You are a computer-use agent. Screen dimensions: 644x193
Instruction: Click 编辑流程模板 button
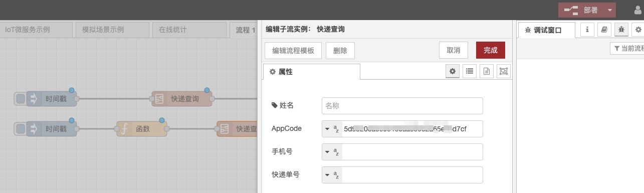click(293, 50)
